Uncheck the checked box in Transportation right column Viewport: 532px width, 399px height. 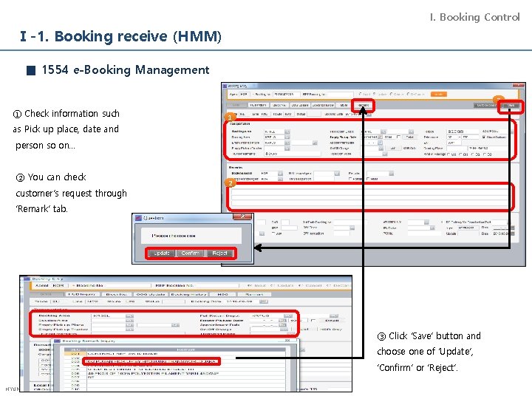point(483,137)
